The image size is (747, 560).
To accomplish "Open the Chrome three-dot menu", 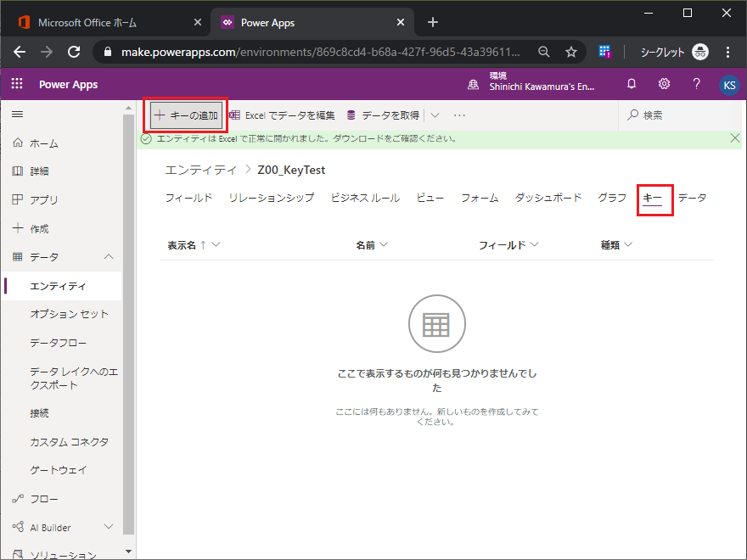I will point(727,52).
